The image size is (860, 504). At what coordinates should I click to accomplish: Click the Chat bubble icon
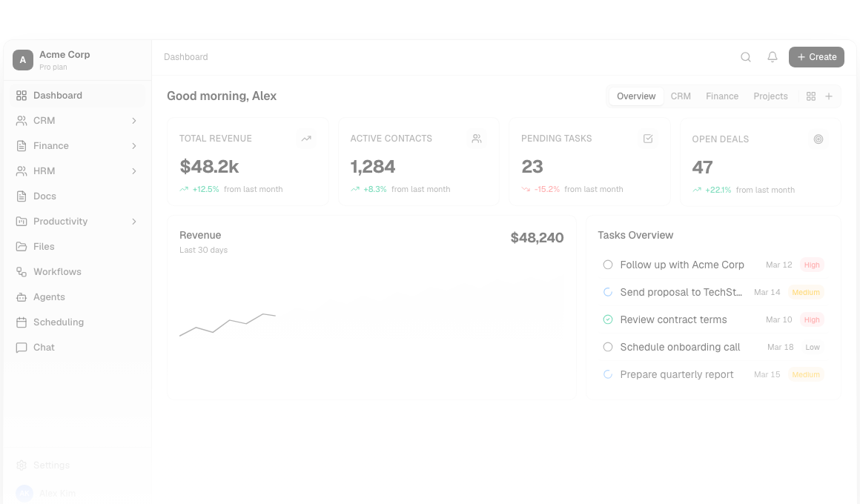coord(21,348)
